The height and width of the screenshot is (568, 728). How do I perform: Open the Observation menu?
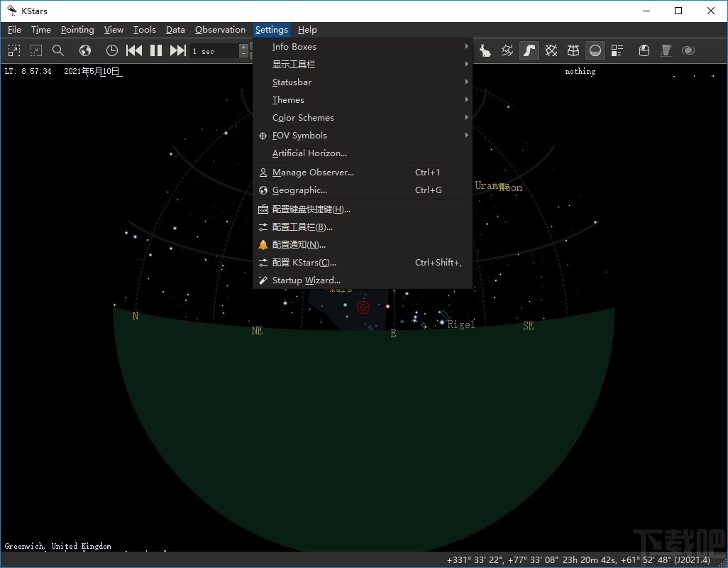pos(220,30)
